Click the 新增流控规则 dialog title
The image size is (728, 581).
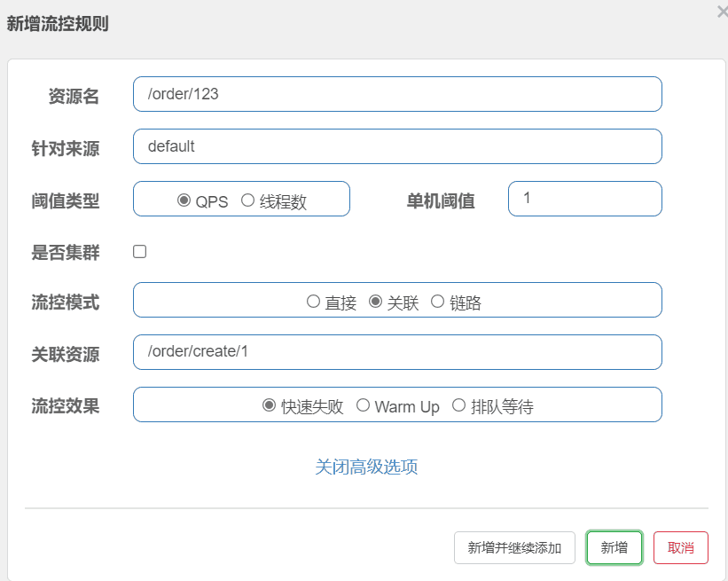(58, 24)
